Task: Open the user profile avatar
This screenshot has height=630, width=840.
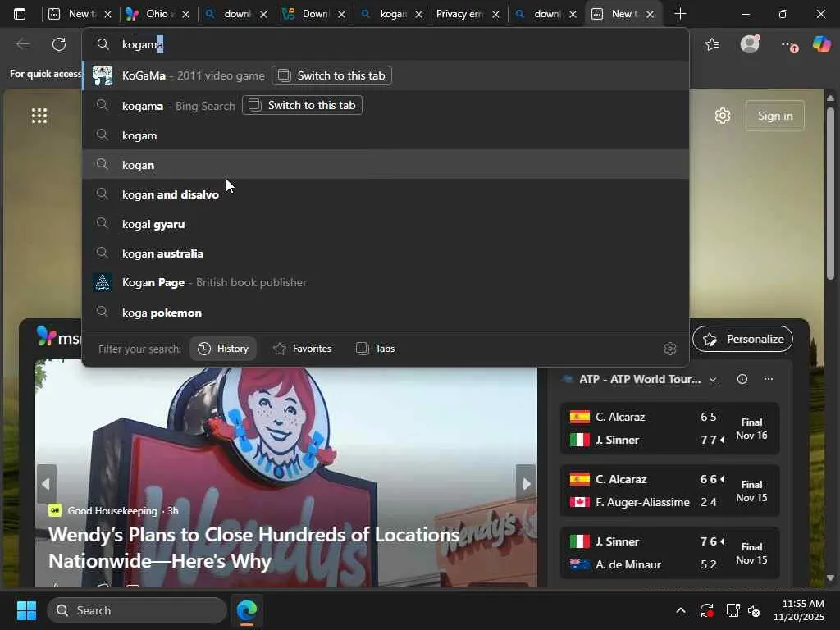Action: tap(750, 44)
